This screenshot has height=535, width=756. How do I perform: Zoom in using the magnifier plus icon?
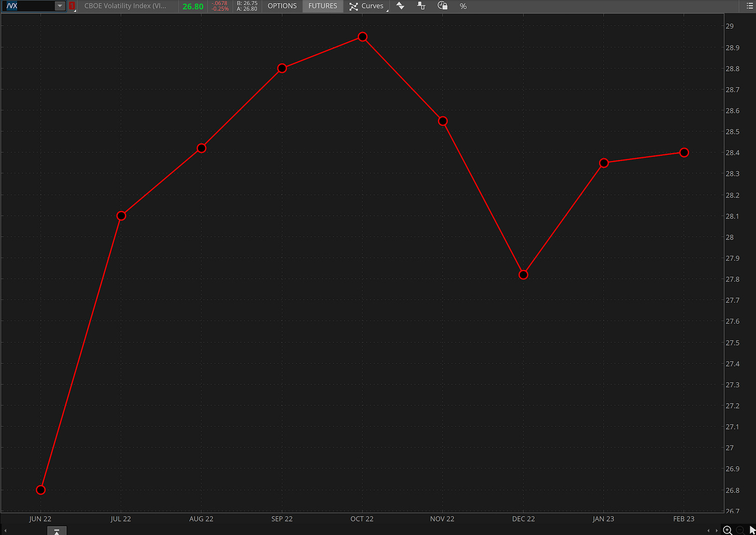[728, 530]
